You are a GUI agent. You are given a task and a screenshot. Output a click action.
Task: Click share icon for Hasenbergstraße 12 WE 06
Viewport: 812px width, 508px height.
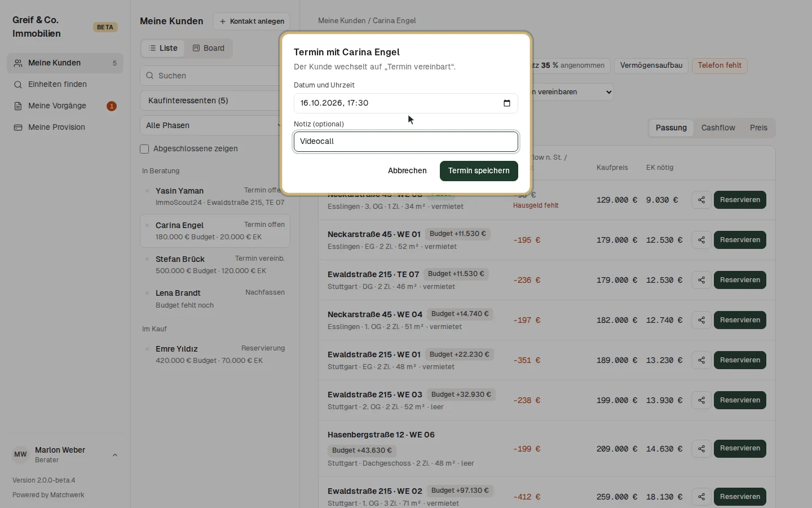tap(701, 449)
